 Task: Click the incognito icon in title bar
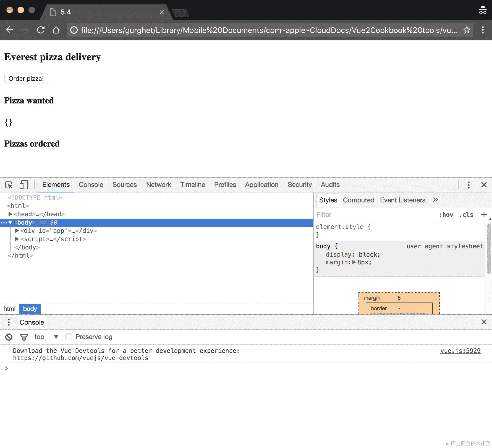pyautogui.click(x=483, y=10)
